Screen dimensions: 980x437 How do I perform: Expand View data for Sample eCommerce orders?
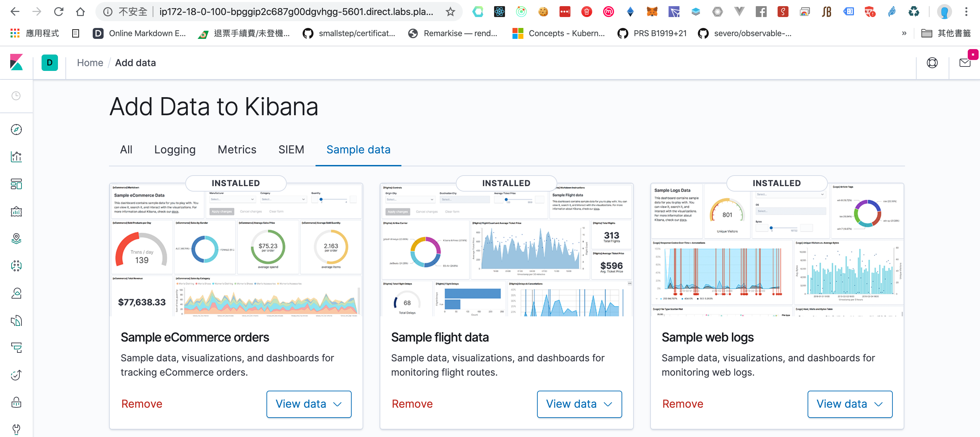[x=308, y=404]
